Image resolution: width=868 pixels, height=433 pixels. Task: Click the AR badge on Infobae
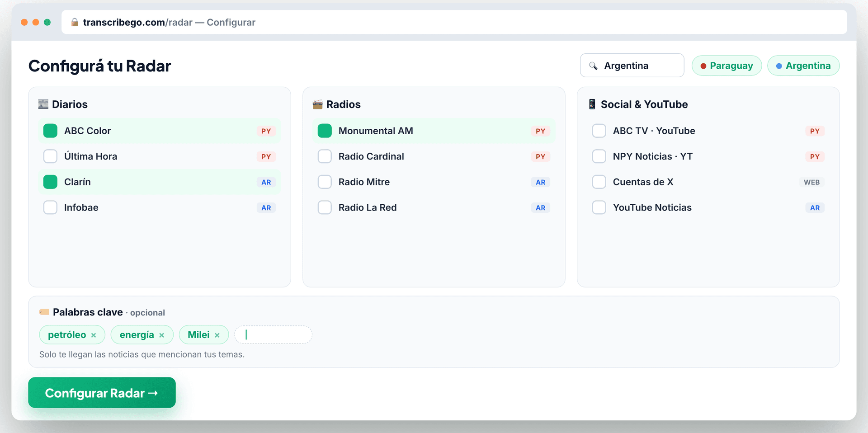266,208
